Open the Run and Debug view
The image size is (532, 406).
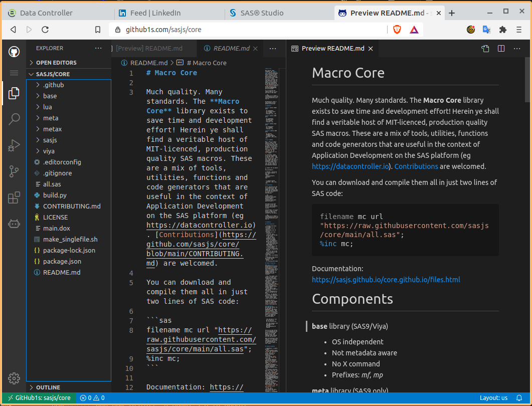click(14, 145)
